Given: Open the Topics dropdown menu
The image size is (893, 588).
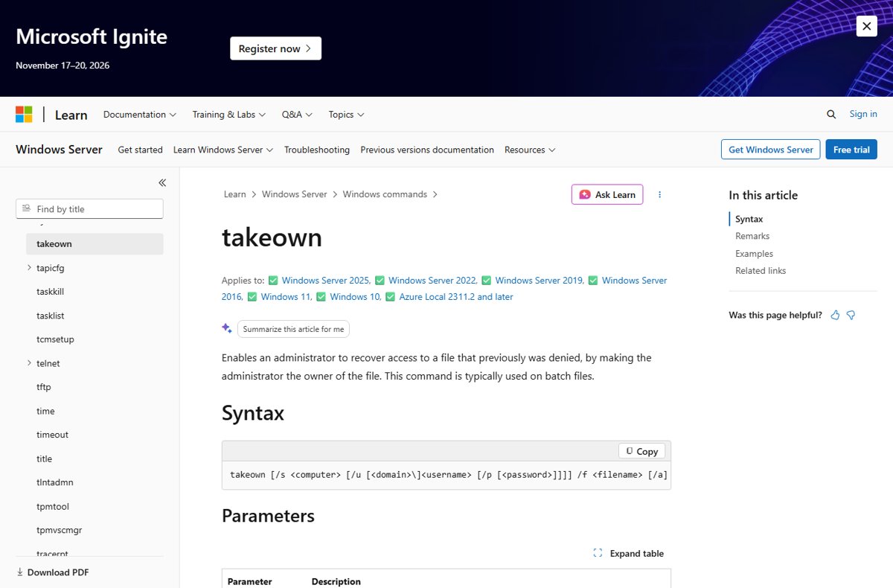Looking at the screenshot, I should point(346,115).
